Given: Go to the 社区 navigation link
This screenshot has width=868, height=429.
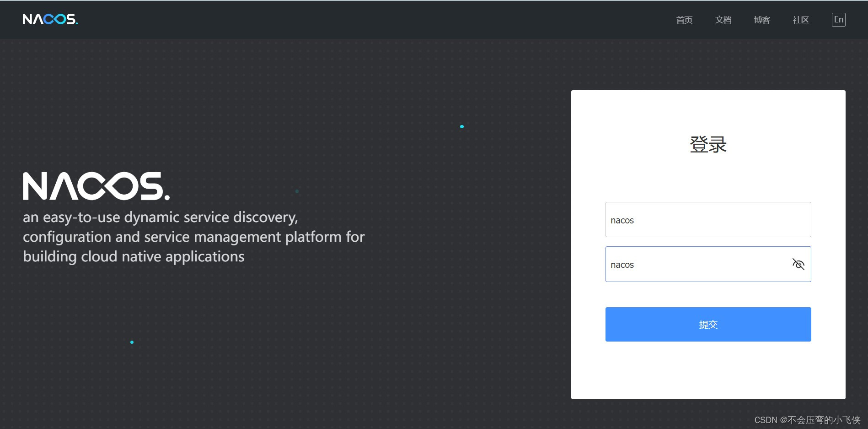Looking at the screenshot, I should pyautogui.click(x=801, y=20).
